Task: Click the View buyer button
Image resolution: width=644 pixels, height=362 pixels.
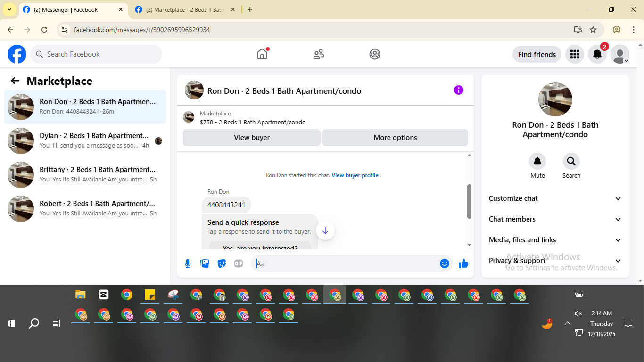Action: coord(252,138)
